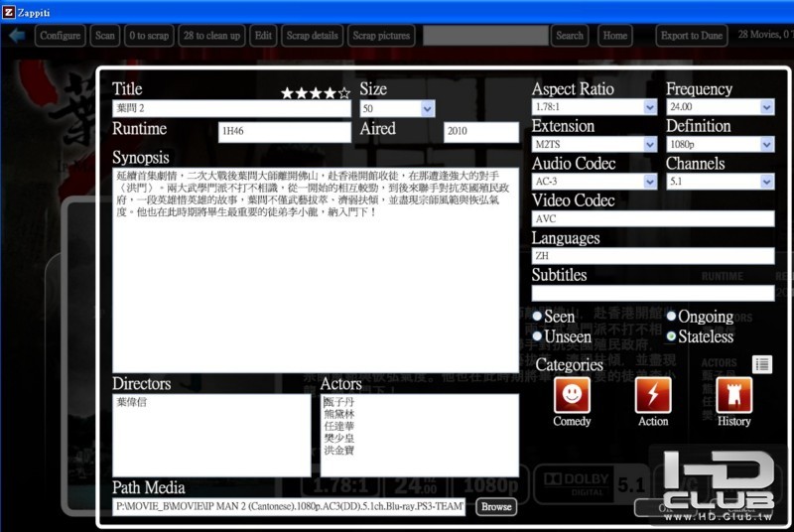Select the Action category icon
This screenshot has height=532, width=794.
653,395
